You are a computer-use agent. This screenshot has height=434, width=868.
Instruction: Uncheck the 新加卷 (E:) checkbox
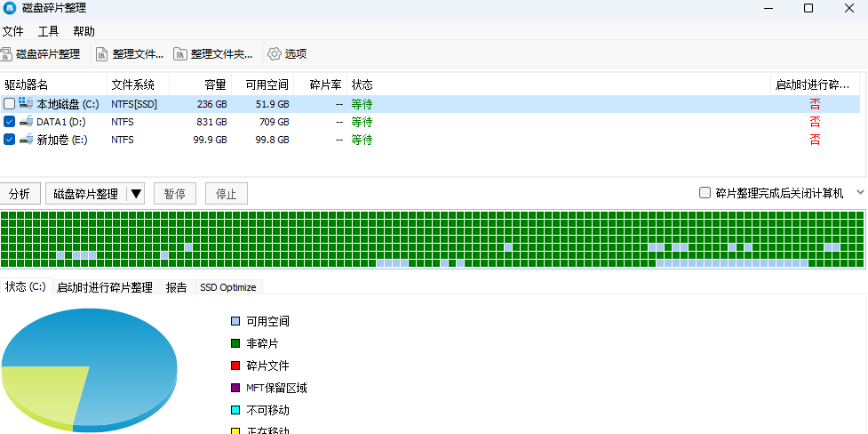coord(9,139)
